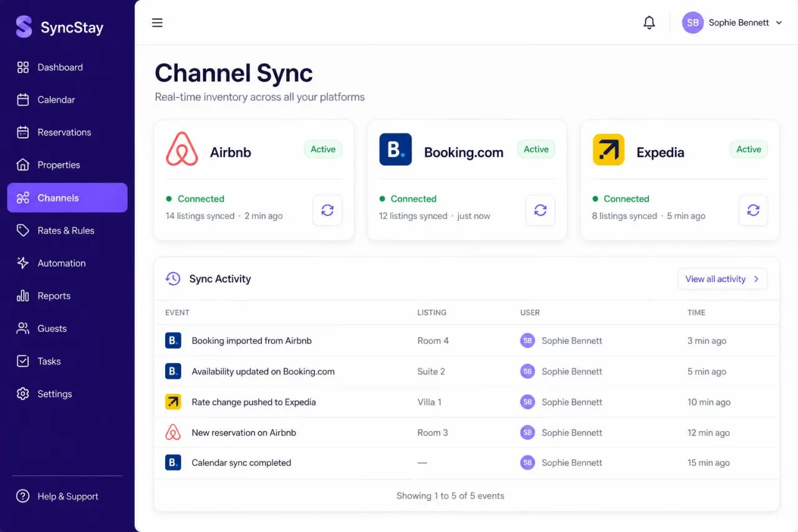Click the Settings gear icon

point(23,394)
